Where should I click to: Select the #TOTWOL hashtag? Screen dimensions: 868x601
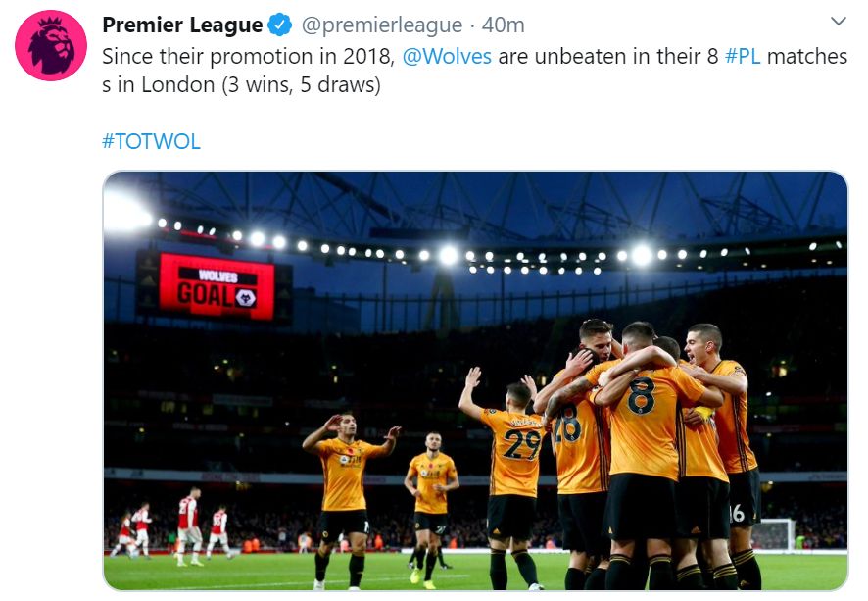151,140
